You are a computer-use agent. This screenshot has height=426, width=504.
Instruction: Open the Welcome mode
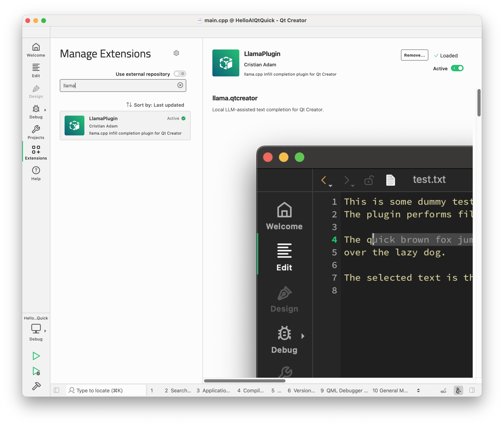[x=36, y=50]
